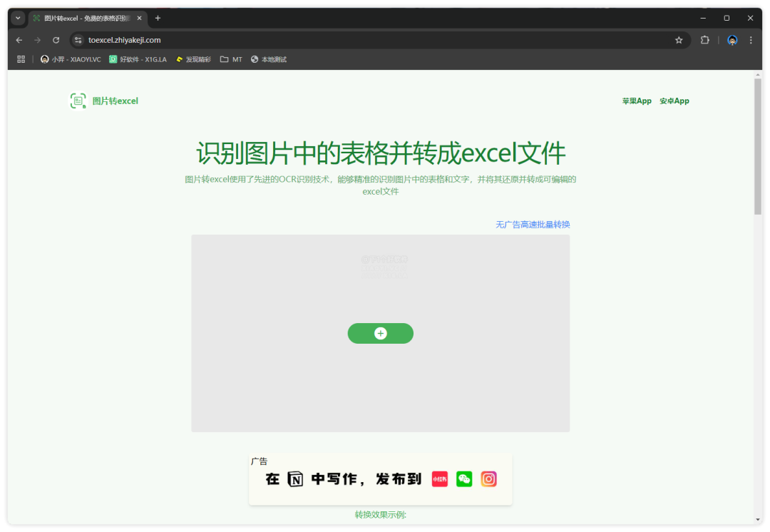Image resolution: width=770 pixels, height=532 pixels.
Task: Click the browser back arrow
Action: click(x=19, y=40)
